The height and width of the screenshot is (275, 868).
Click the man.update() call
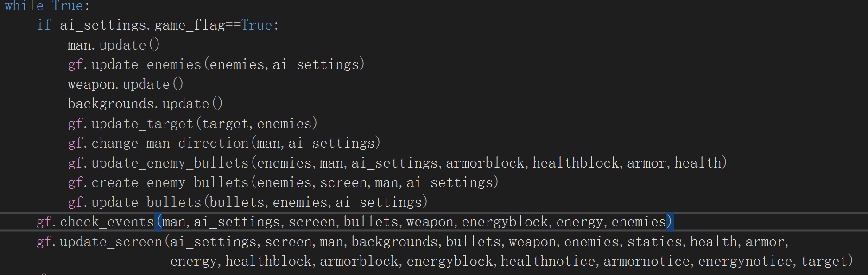pyautogui.click(x=114, y=45)
